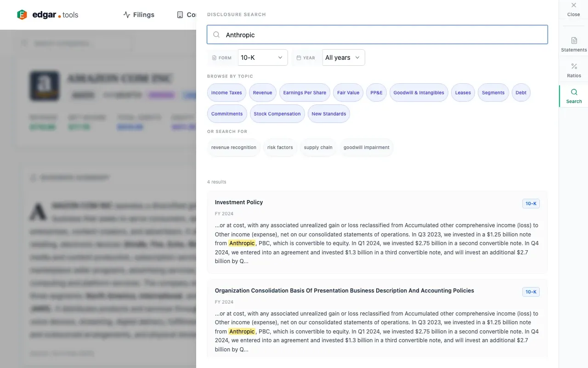The width and height of the screenshot is (588, 368).
Task: Focus the Anthropic disclosure search field
Action: coord(381,34)
